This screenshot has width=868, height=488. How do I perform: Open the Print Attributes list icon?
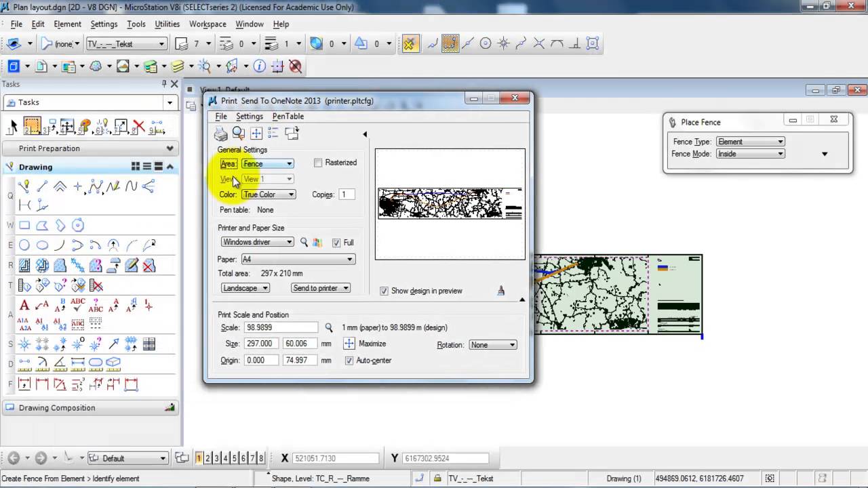(273, 134)
